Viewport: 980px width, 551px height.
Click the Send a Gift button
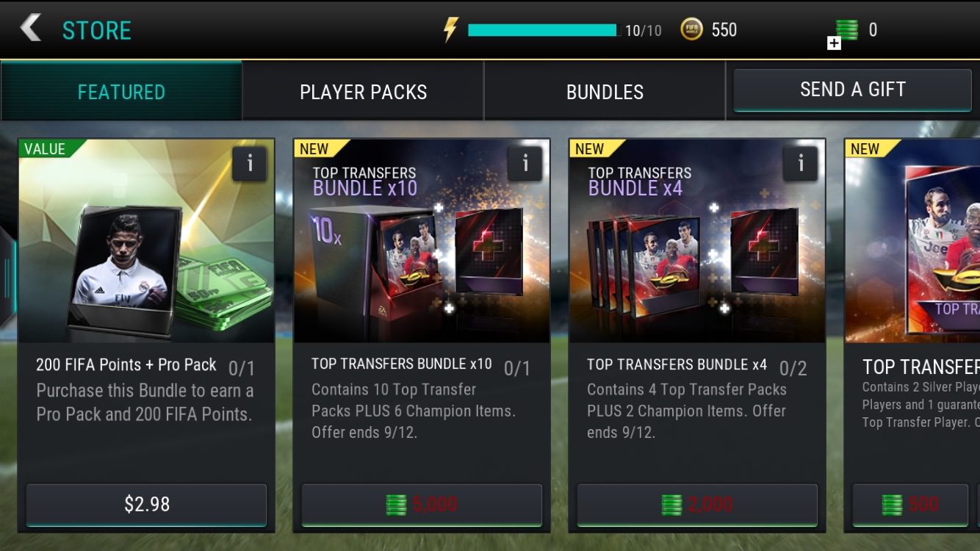[852, 90]
